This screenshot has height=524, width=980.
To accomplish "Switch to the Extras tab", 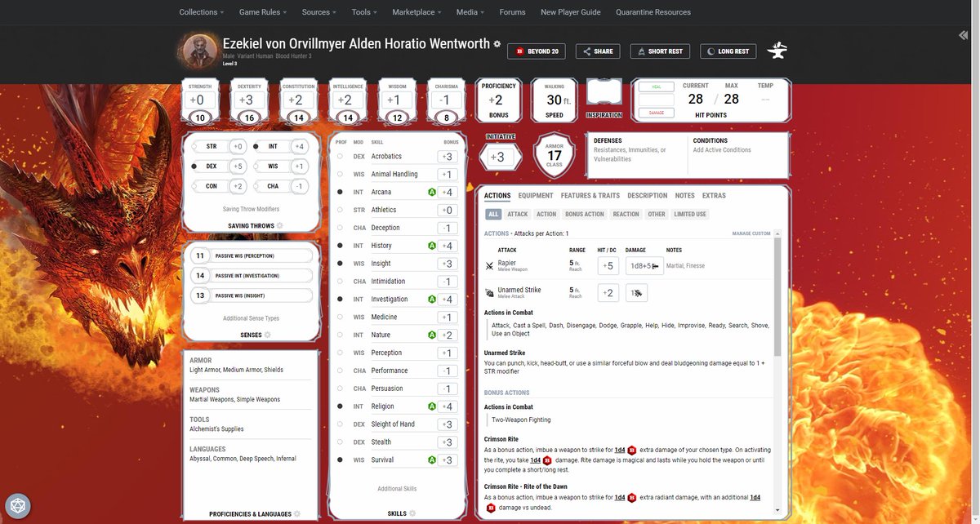I will point(714,196).
